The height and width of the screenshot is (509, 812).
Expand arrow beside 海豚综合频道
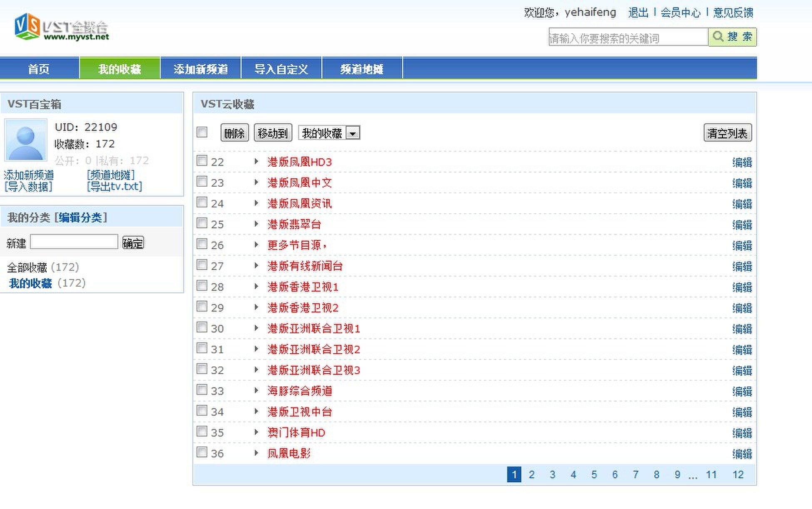click(x=257, y=391)
